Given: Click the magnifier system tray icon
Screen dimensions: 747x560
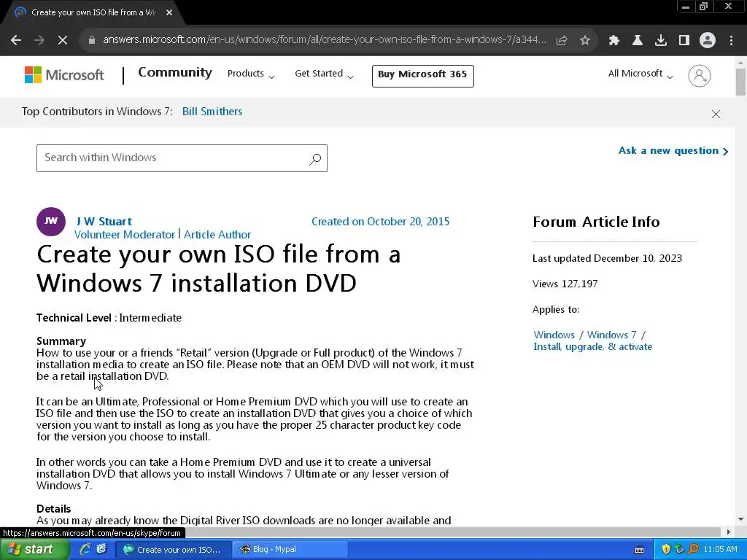Looking at the screenshot, I should pyautogui.click(x=693, y=549).
